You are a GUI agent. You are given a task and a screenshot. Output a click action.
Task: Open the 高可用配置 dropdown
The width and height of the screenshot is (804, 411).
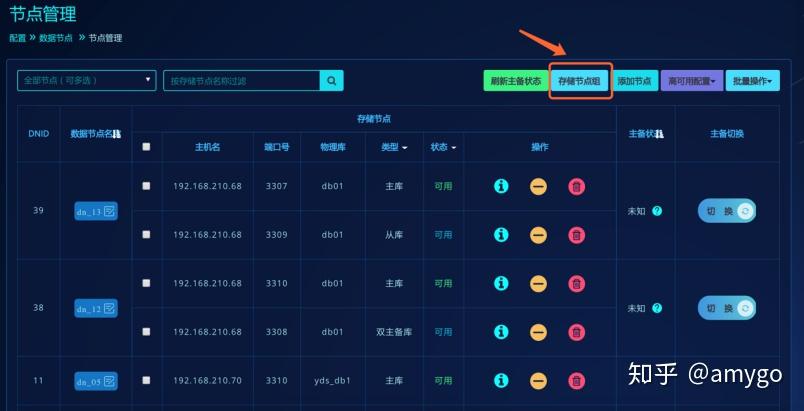click(692, 80)
